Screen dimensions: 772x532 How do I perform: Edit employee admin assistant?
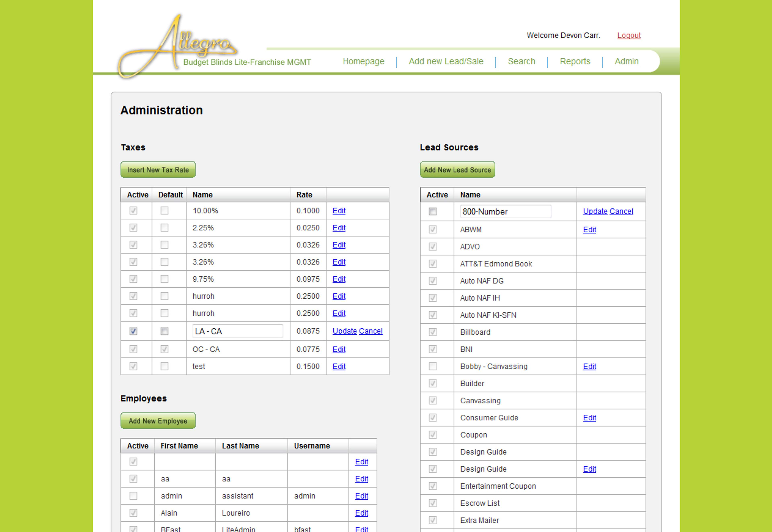361,496
